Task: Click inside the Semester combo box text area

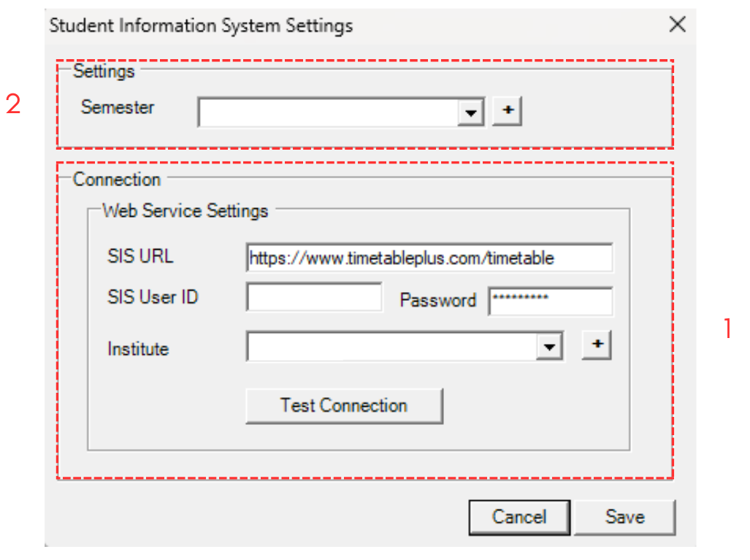Action: coord(328,113)
